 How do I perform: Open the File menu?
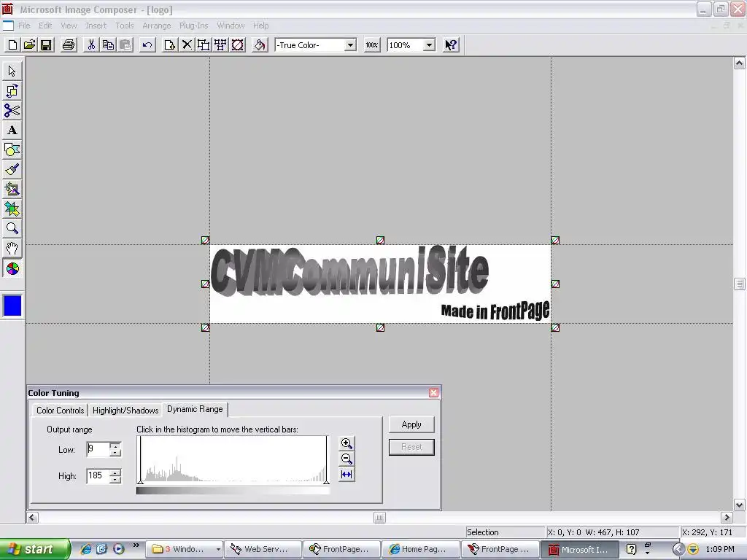[24, 26]
